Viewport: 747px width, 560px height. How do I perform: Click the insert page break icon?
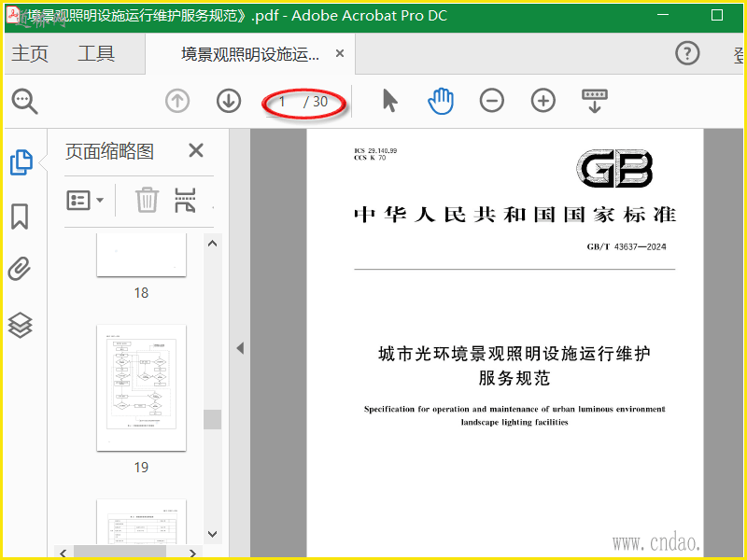[x=185, y=200]
